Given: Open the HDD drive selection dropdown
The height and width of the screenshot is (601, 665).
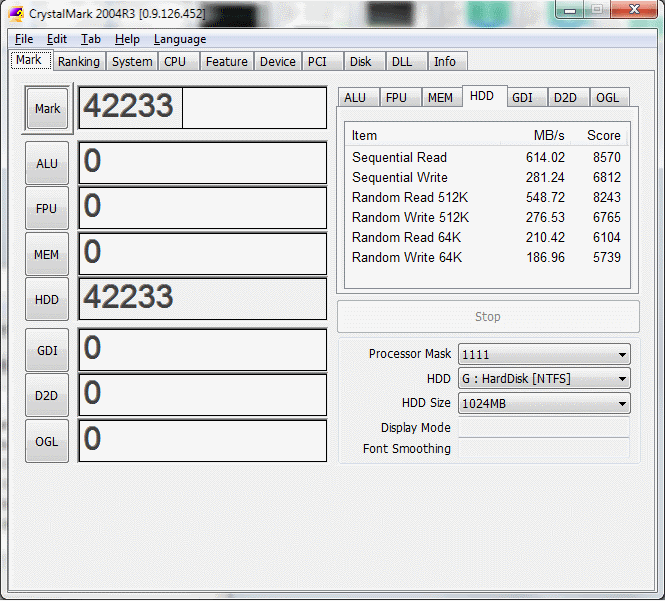Looking at the screenshot, I should tap(544, 379).
